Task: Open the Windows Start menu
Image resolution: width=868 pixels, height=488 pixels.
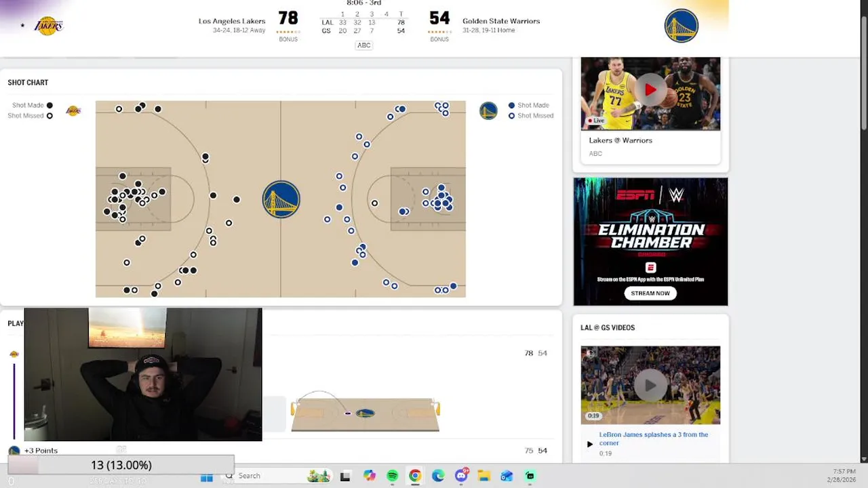Action: (x=207, y=476)
